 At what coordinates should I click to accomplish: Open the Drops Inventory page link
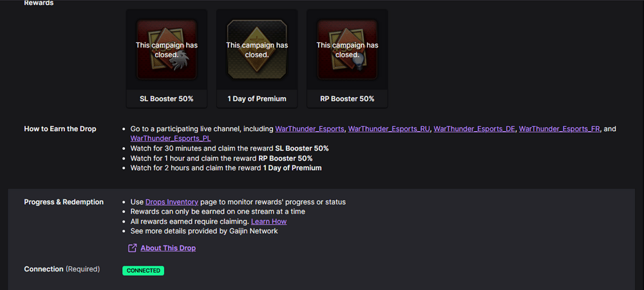pyautogui.click(x=172, y=202)
